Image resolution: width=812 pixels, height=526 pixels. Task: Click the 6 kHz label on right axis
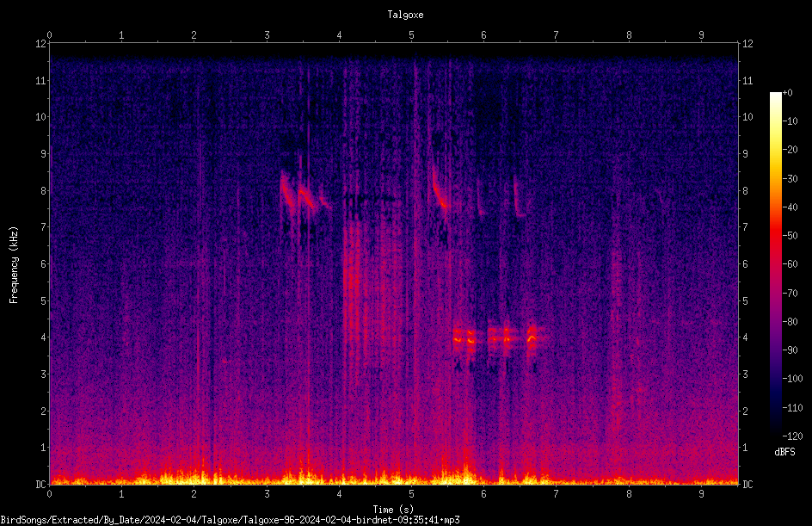(x=745, y=264)
